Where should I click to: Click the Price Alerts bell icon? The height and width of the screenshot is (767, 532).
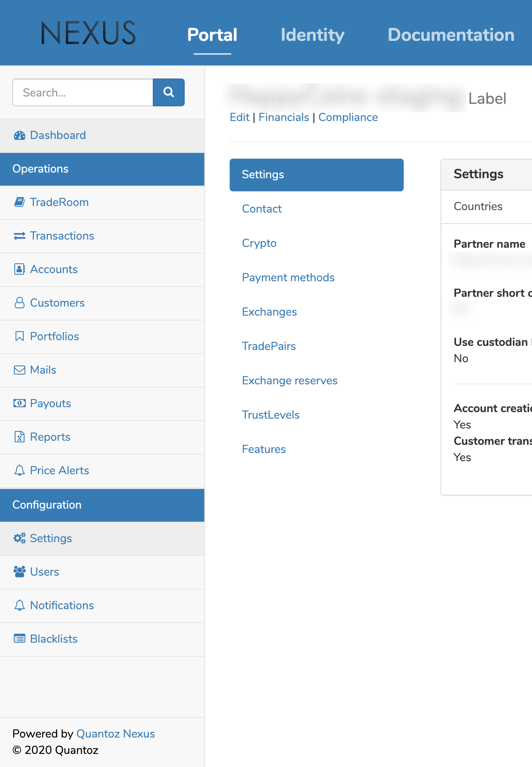(19, 471)
